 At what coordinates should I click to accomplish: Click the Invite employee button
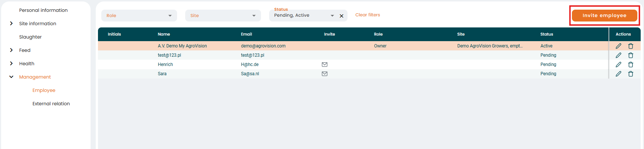(x=604, y=16)
